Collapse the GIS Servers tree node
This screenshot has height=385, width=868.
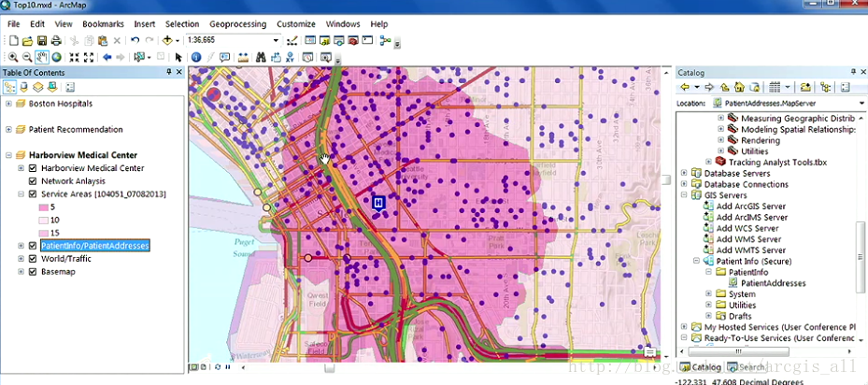(x=684, y=195)
